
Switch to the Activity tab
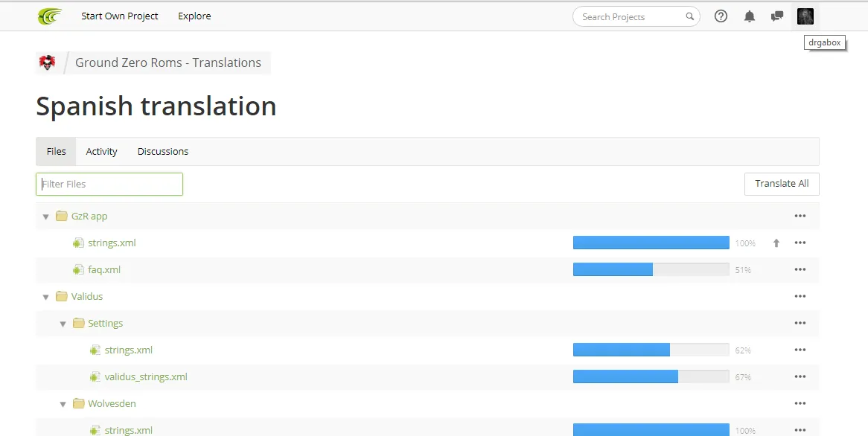pyautogui.click(x=101, y=152)
